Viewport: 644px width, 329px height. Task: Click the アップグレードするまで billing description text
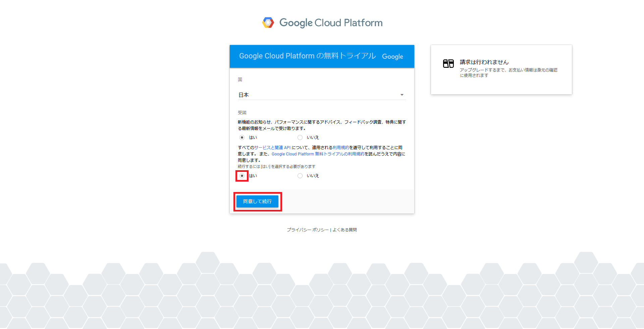pyautogui.click(x=508, y=73)
